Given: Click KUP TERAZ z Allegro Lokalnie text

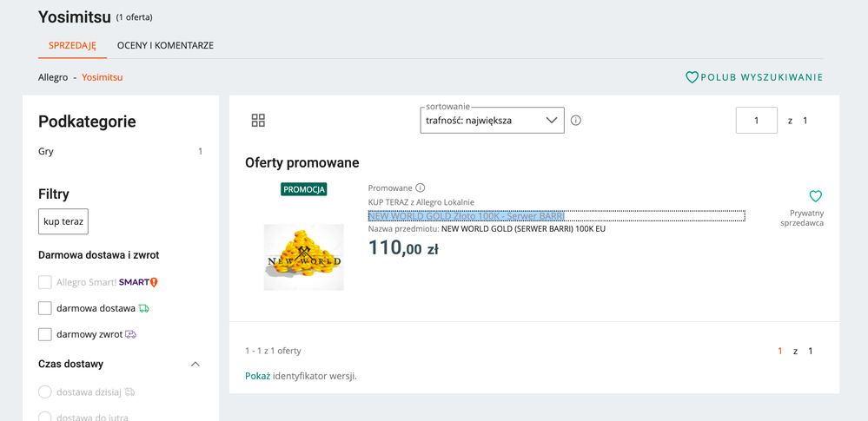Looking at the screenshot, I should point(421,202).
